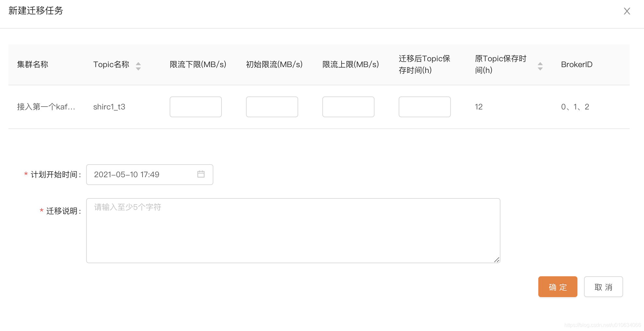The width and height of the screenshot is (644, 331).
Task: Click the 迁移后Topic保存时间(h) header
Action: 424,65
